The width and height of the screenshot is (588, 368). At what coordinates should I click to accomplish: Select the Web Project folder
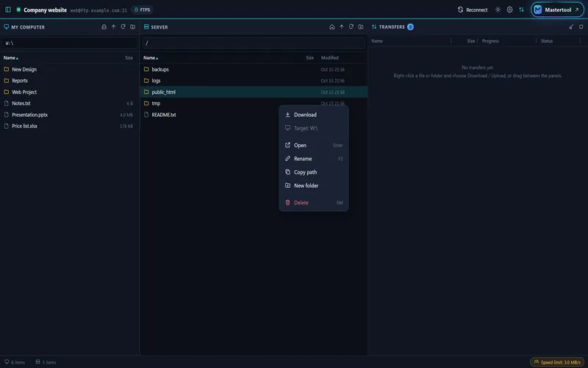pos(70,92)
